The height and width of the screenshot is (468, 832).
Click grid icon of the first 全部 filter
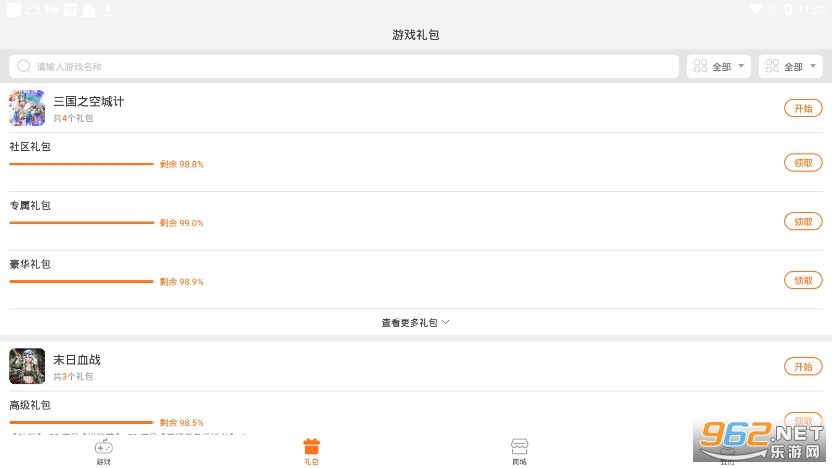[x=700, y=67]
